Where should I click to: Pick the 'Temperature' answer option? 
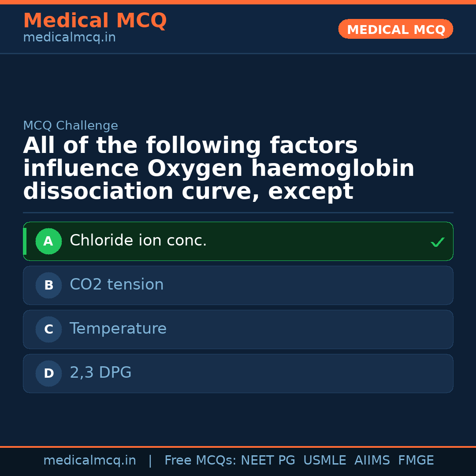click(x=118, y=329)
